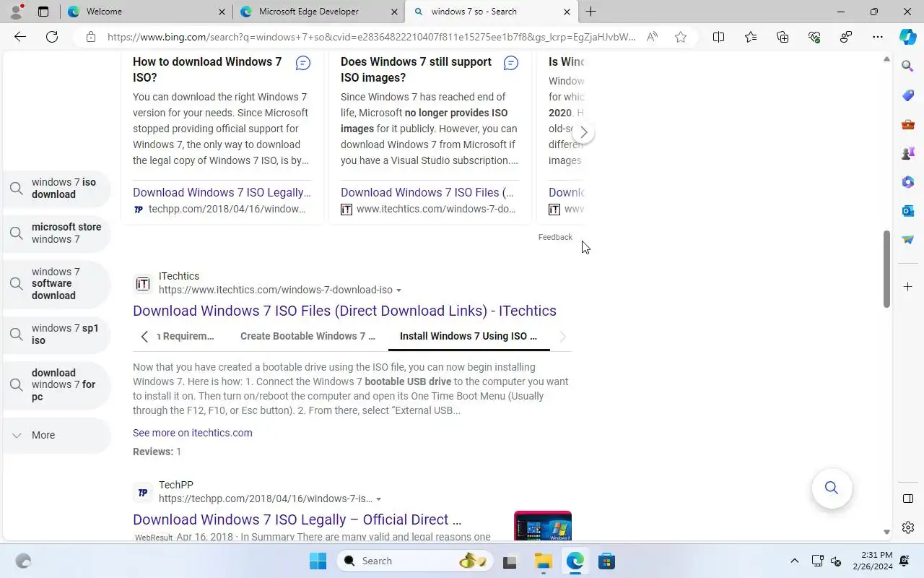Screen dimensions: 924x578
Task: Open Download Windows 7 ISO Files card link
Action: point(427,192)
